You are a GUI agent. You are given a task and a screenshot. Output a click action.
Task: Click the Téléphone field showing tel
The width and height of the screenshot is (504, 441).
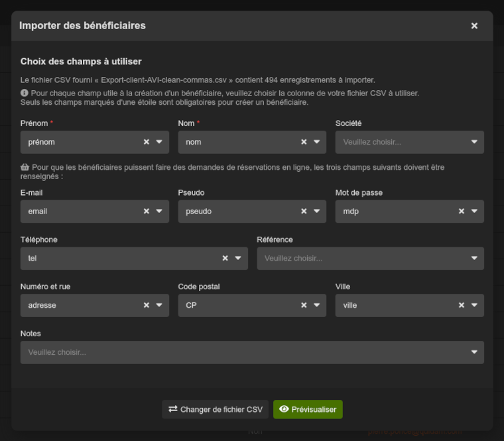pyautogui.click(x=119, y=259)
